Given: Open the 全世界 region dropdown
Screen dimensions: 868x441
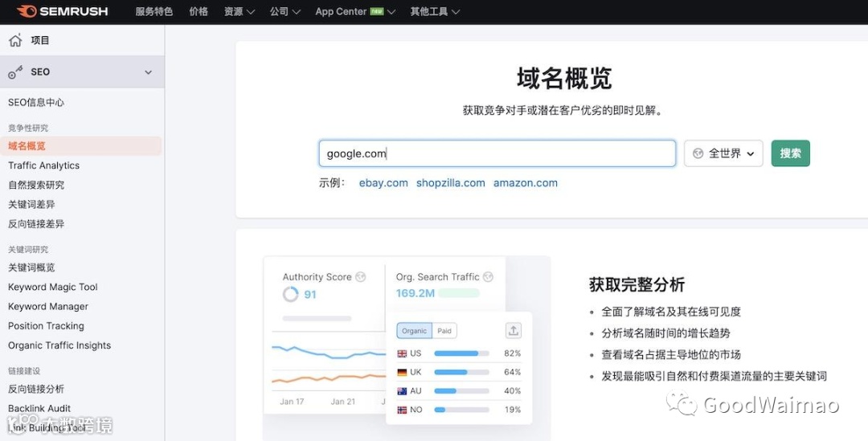Looking at the screenshot, I should (723, 153).
